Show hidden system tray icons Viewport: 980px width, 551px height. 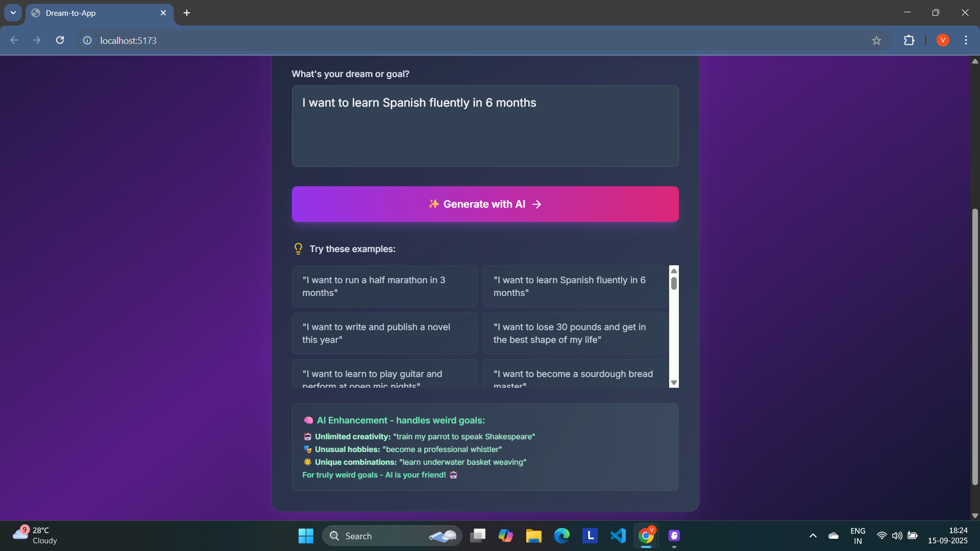813,536
